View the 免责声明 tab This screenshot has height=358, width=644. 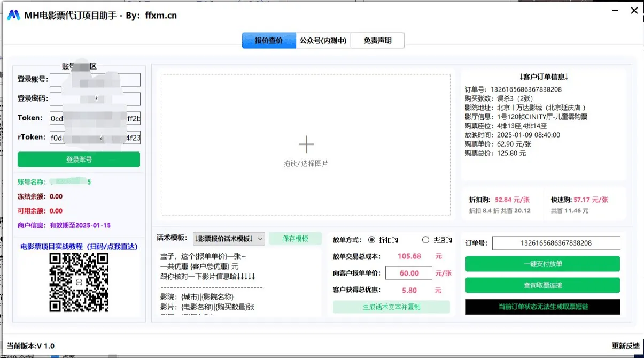coord(377,40)
